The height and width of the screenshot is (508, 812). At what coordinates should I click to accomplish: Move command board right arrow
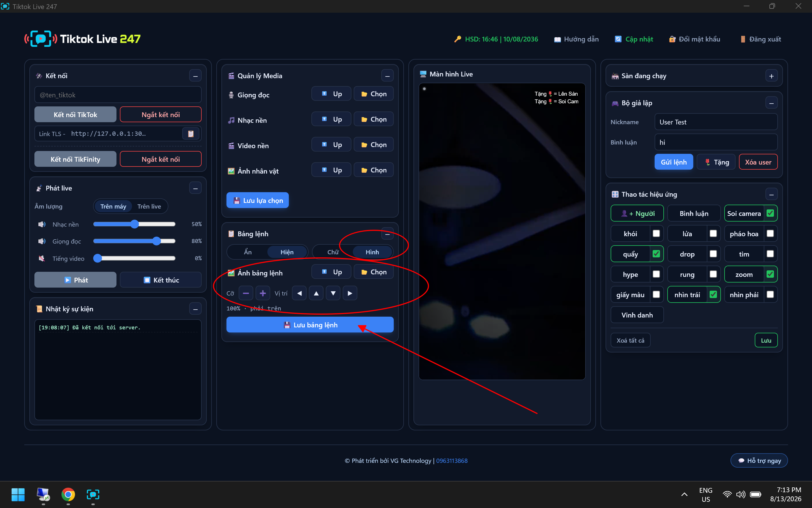click(x=350, y=293)
